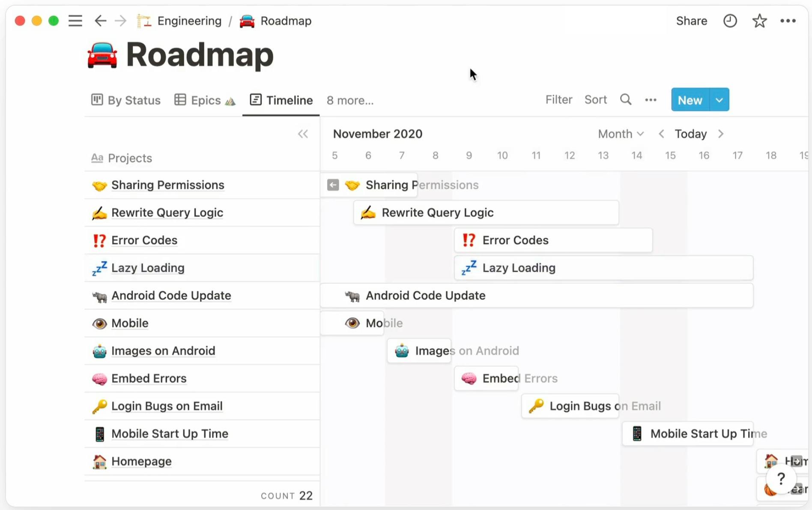The width and height of the screenshot is (812, 510).
Task: Click the search icon in the toolbar
Action: point(625,99)
